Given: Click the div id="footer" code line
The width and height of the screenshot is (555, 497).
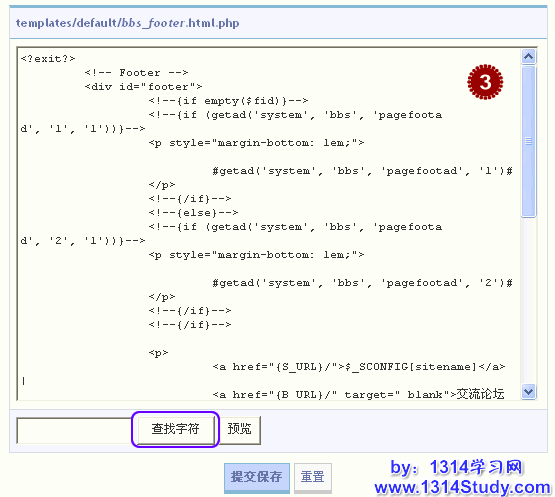Looking at the screenshot, I should (143, 87).
